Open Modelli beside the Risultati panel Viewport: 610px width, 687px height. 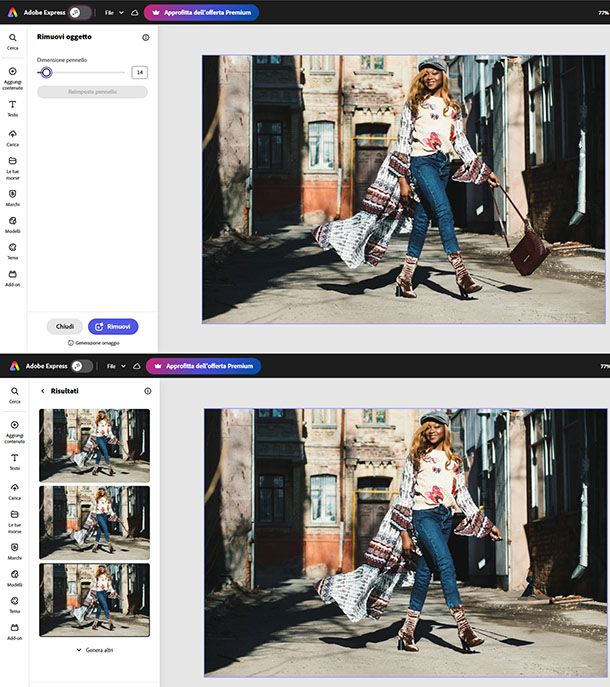[x=14, y=578]
